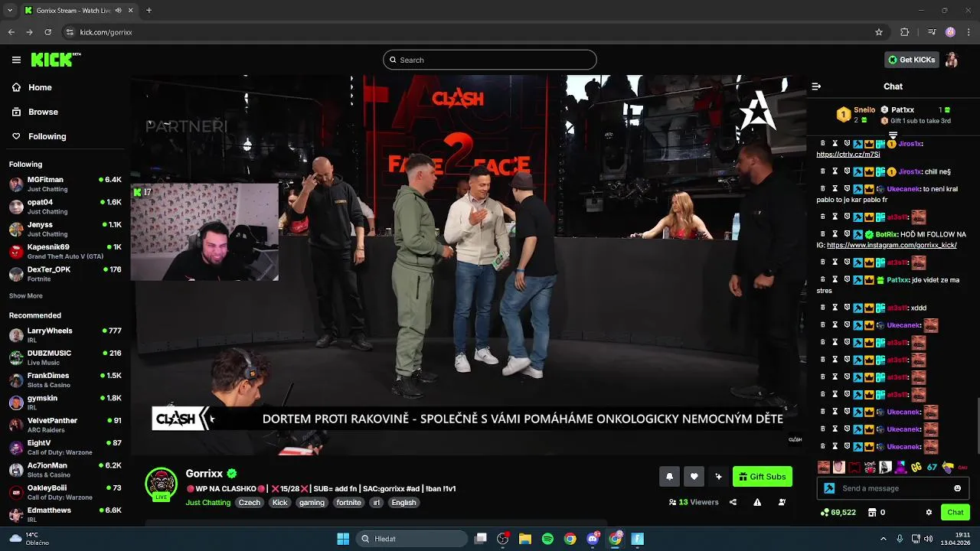Select the fortnite tag
This screenshot has height=551, width=980.
pos(348,503)
